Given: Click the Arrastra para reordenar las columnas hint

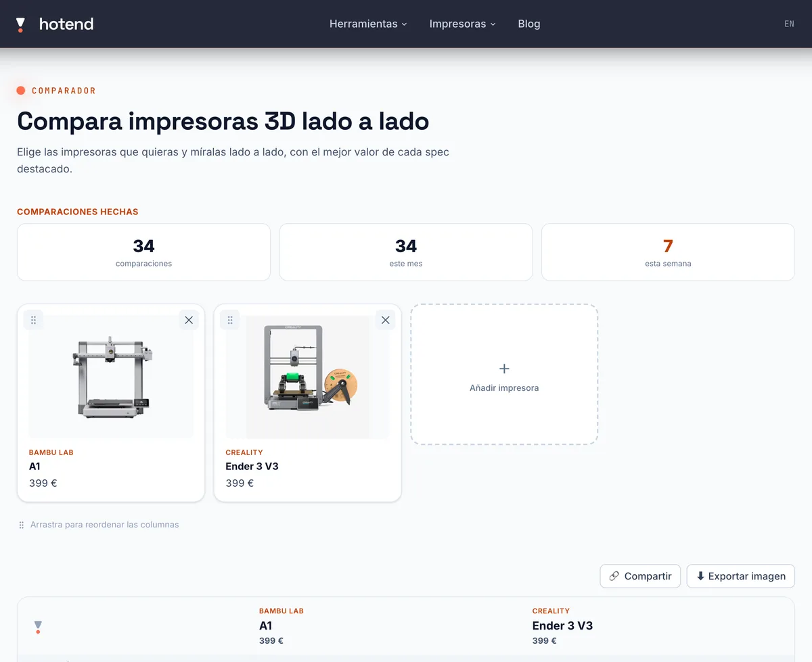Looking at the screenshot, I should [x=105, y=525].
